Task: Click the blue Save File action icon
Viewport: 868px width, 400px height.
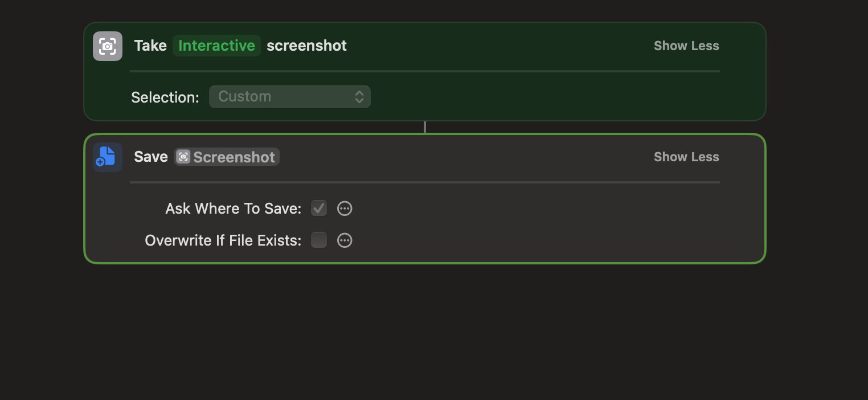Action: [x=108, y=157]
